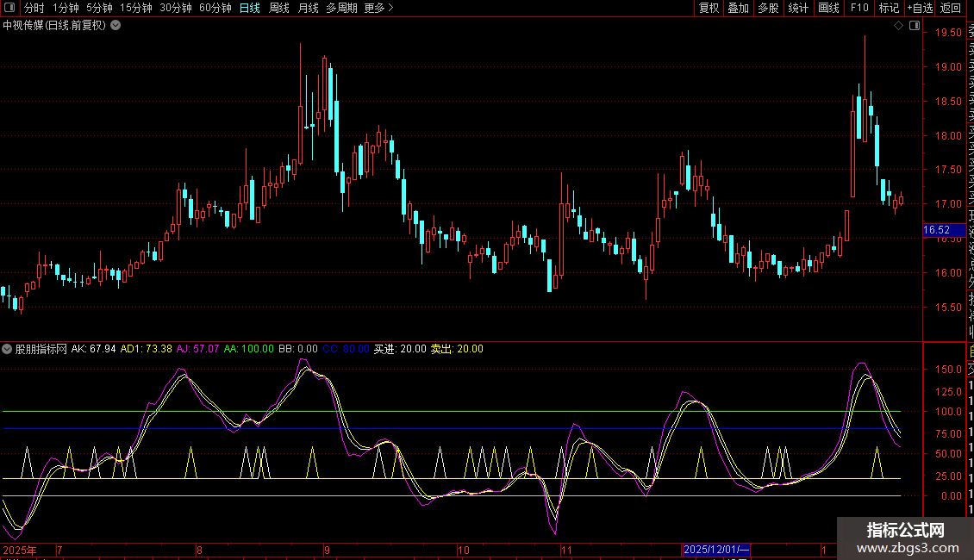Image resolution: width=974 pixels, height=560 pixels.
Task: Select the 60分钟 period tab
Action: tap(215, 8)
